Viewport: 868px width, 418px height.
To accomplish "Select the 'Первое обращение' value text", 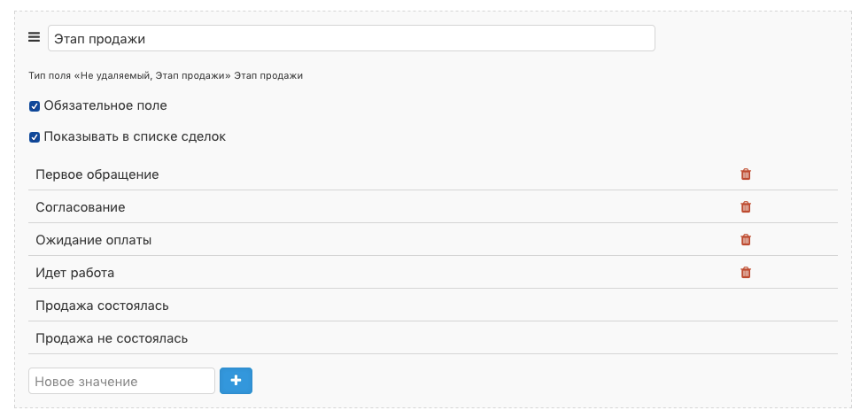I will [97, 174].
